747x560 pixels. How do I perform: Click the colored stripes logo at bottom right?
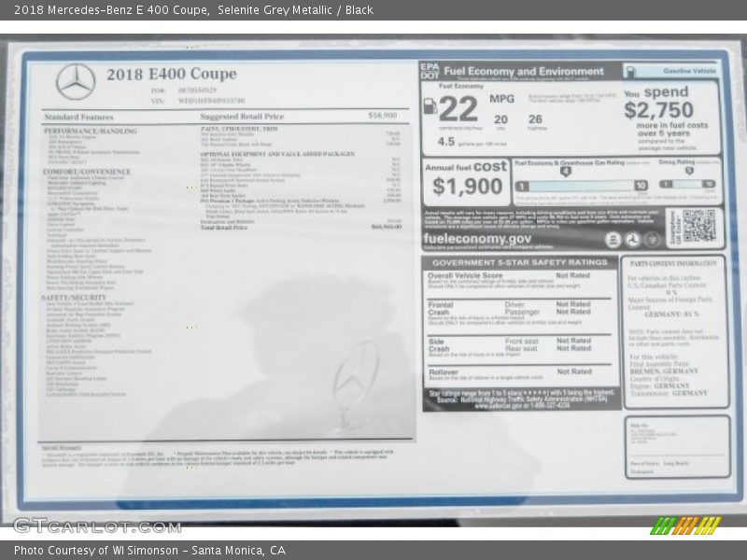pyautogui.click(x=686, y=525)
